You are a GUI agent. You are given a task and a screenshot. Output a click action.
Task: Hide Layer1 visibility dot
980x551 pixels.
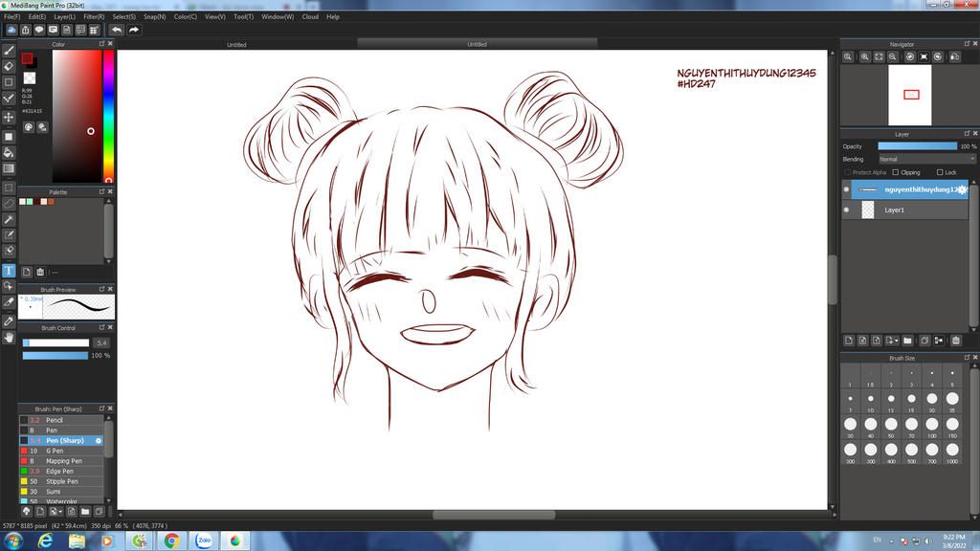[x=846, y=209]
